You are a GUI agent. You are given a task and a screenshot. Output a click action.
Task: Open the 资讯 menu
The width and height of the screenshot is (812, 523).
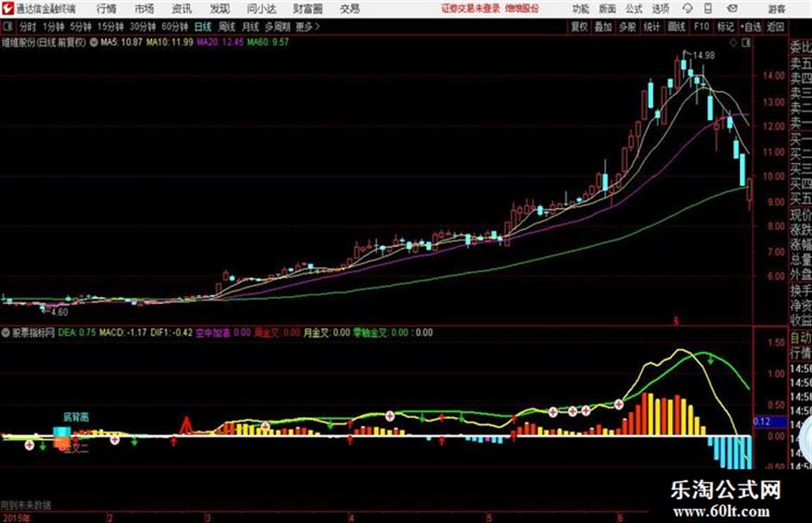182,9
